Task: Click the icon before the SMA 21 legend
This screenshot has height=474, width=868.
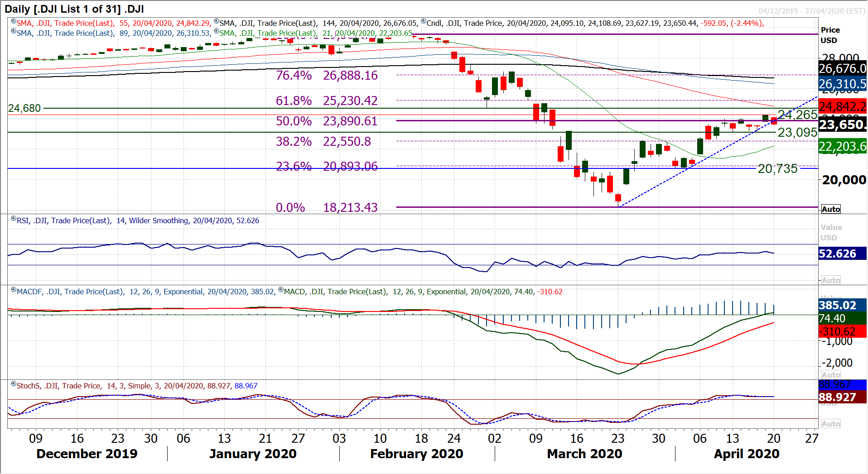Action: [x=217, y=31]
